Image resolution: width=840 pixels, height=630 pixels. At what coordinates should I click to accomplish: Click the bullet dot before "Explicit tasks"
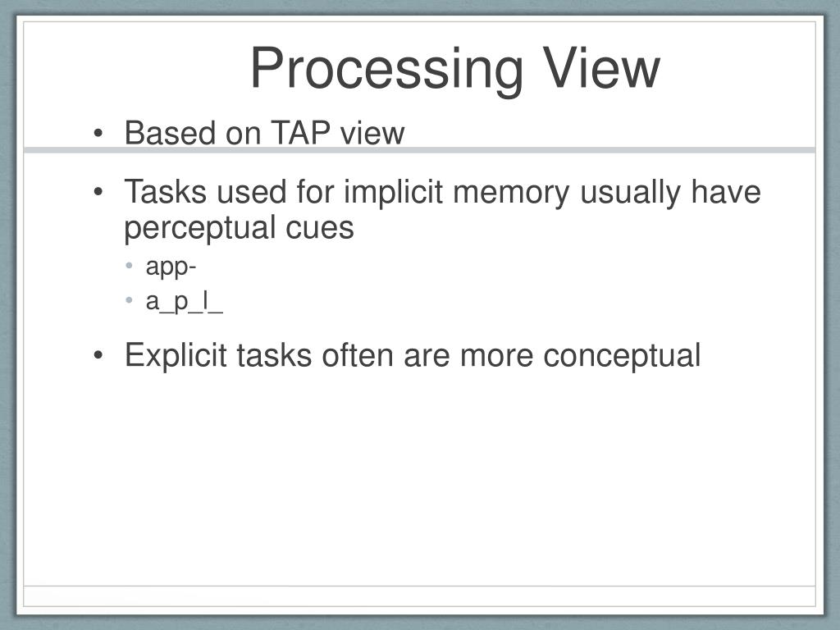point(98,355)
